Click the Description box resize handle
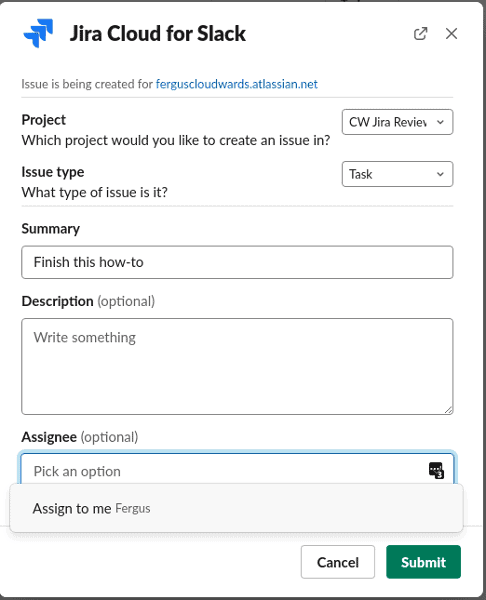This screenshot has height=600, width=486. click(448, 410)
